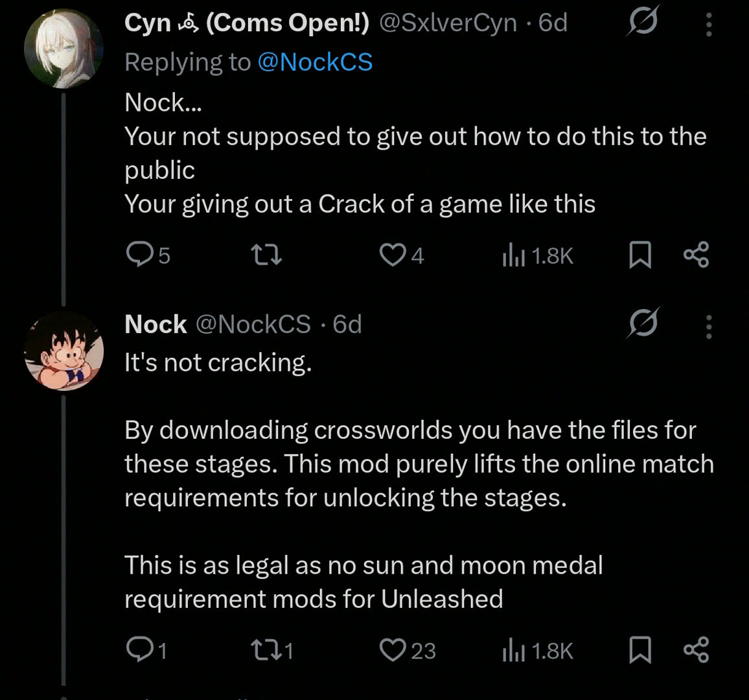Bookmark Cyn's tweet
The width and height of the screenshot is (749, 700).
(x=640, y=255)
